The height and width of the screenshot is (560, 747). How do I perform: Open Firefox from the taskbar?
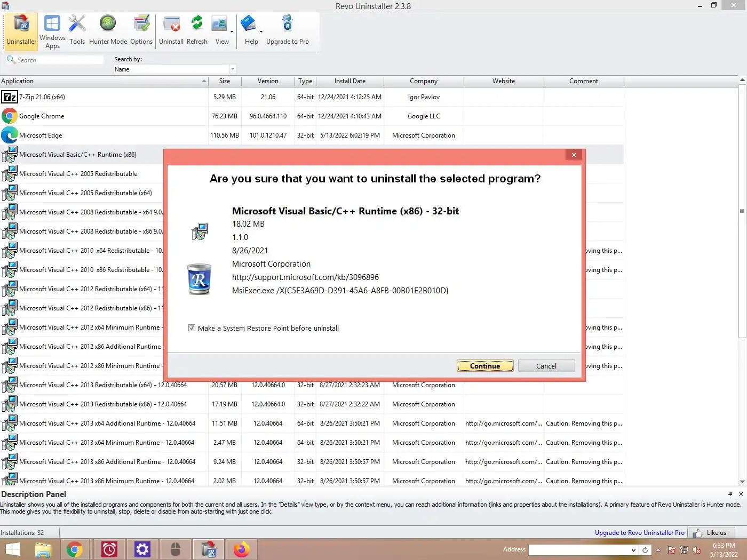[x=242, y=549]
